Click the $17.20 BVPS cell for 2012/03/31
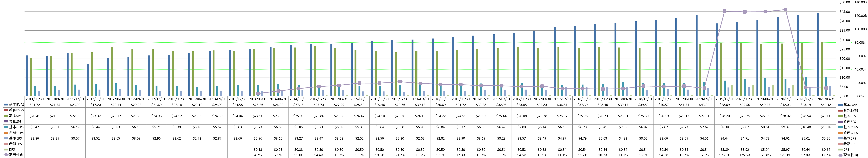Screen dimensions: 868x158 (96, 105)
